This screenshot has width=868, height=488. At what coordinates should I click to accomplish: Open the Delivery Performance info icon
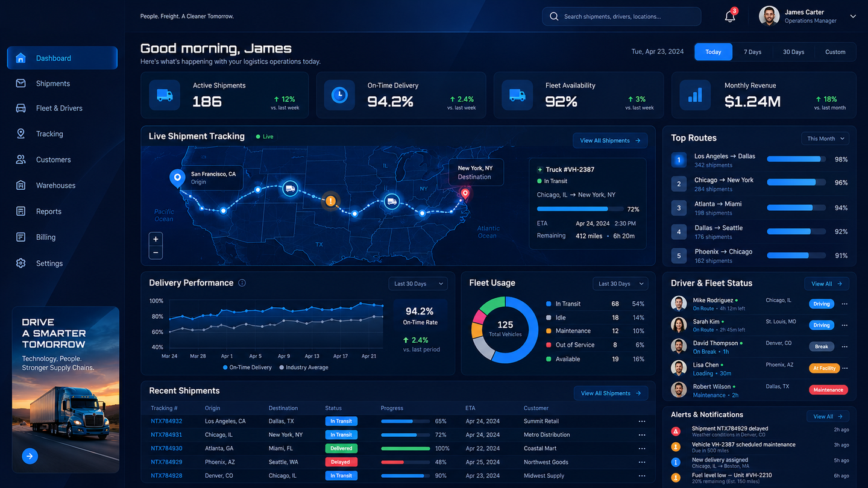(242, 283)
